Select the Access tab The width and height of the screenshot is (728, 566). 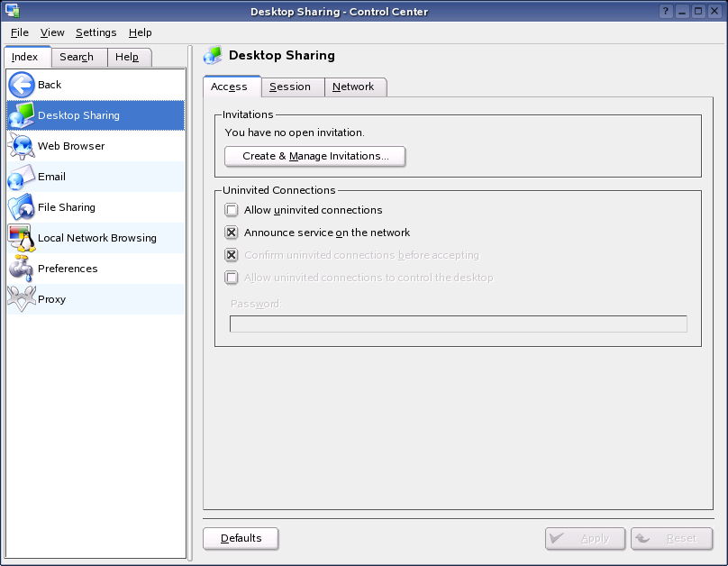pyautogui.click(x=232, y=87)
